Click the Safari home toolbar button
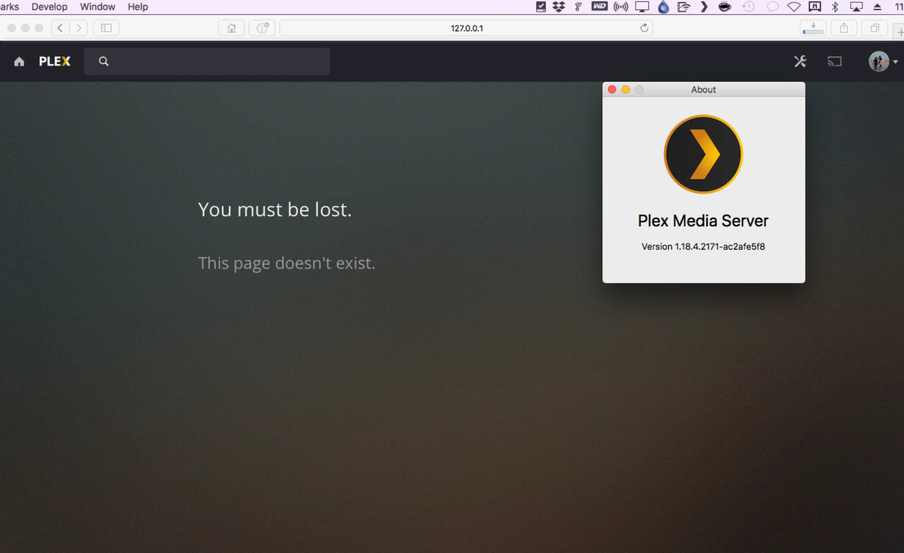Viewport: 904px width, 553px height. 231,28
